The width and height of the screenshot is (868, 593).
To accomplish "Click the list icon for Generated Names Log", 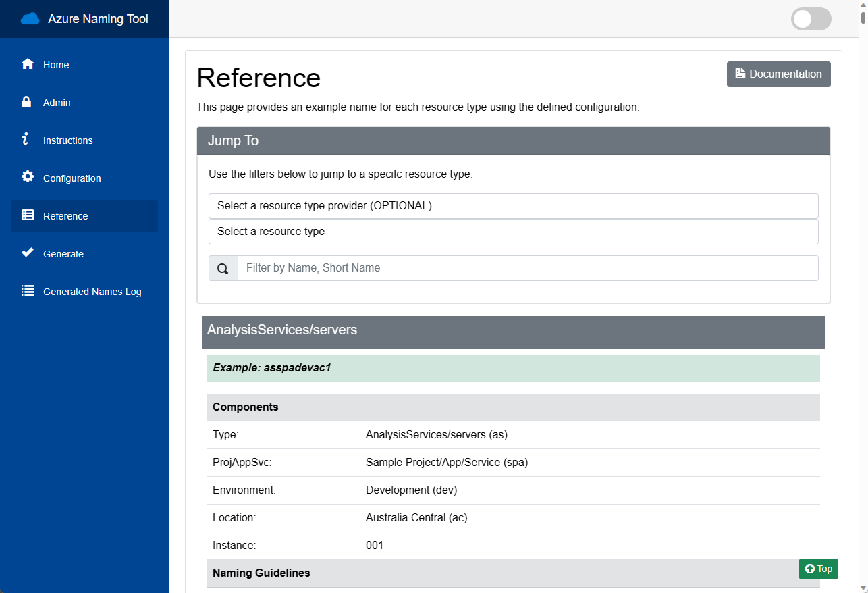I will point(27,290).
